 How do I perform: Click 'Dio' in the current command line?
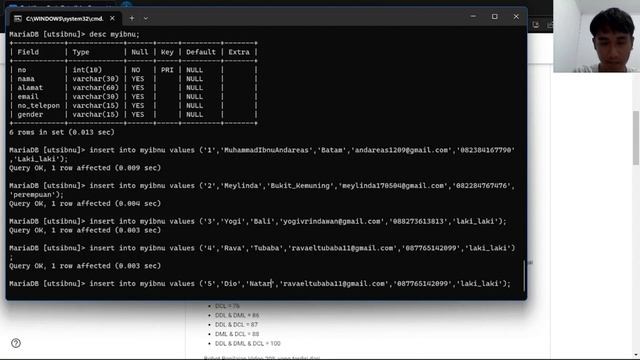pyautogui.click(x=231, y=284)
